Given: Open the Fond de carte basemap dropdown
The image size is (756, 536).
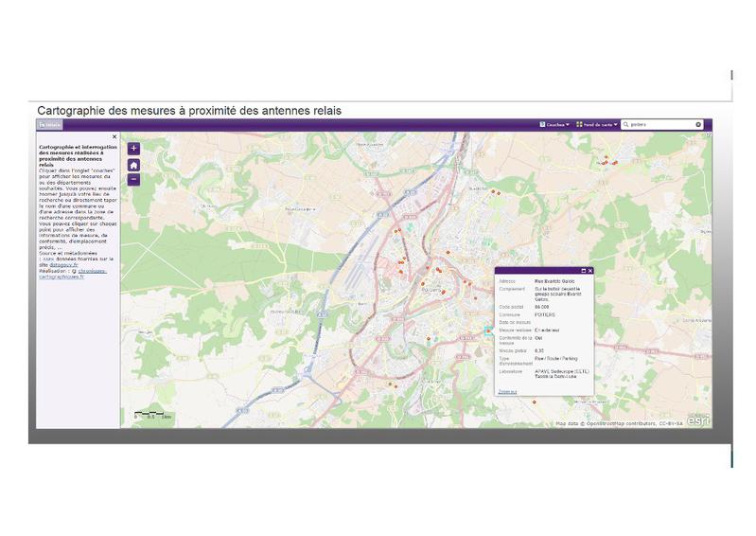Looking at the screenshot, I should (597, 124).
